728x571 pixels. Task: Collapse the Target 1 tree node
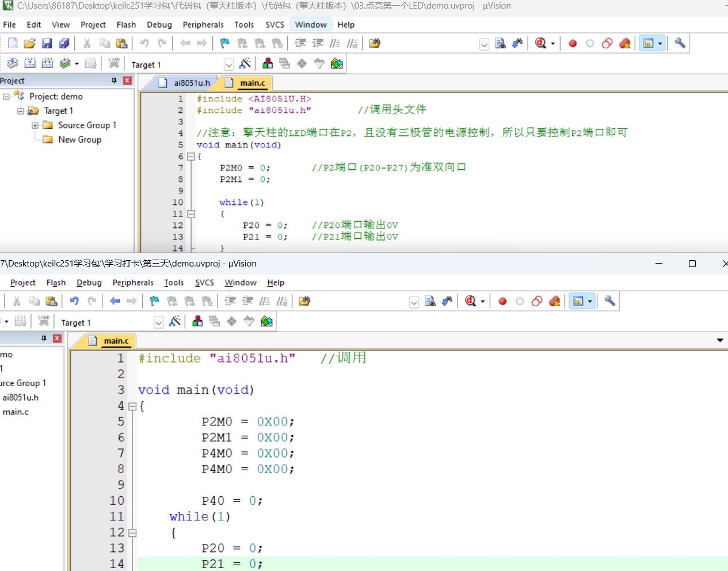(x=20, y=111)
